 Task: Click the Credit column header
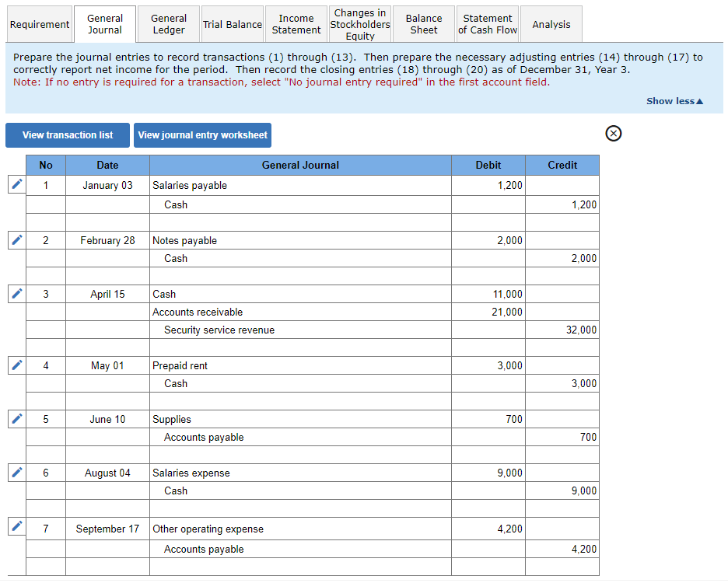562,166
